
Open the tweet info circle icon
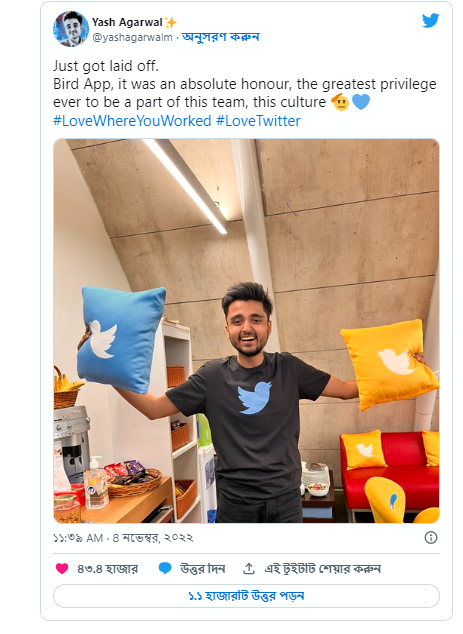point(431,538)
